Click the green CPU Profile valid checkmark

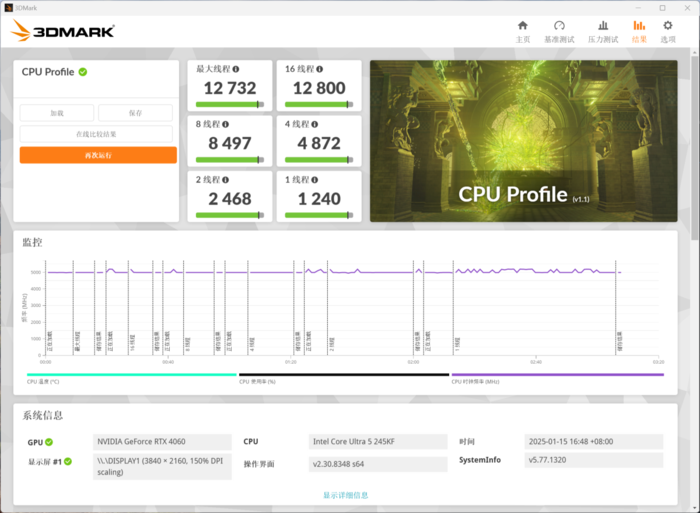coord(83,72)
